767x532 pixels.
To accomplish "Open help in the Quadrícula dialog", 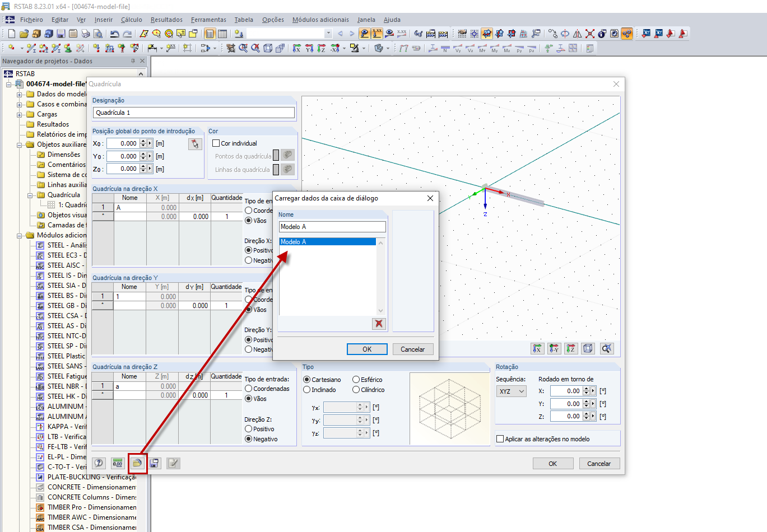I will tap(99, 463).
